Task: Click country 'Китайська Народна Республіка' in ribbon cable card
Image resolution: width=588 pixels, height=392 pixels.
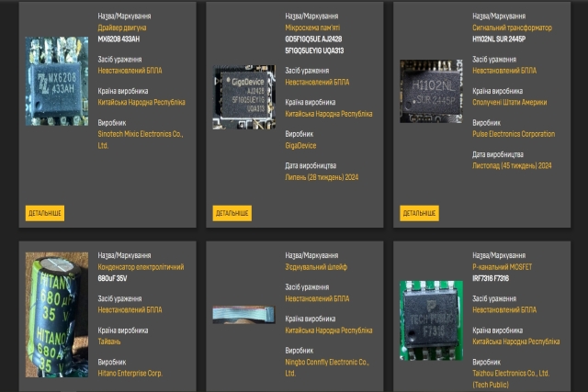Action: pyautogui.click(x=329, y=330)
